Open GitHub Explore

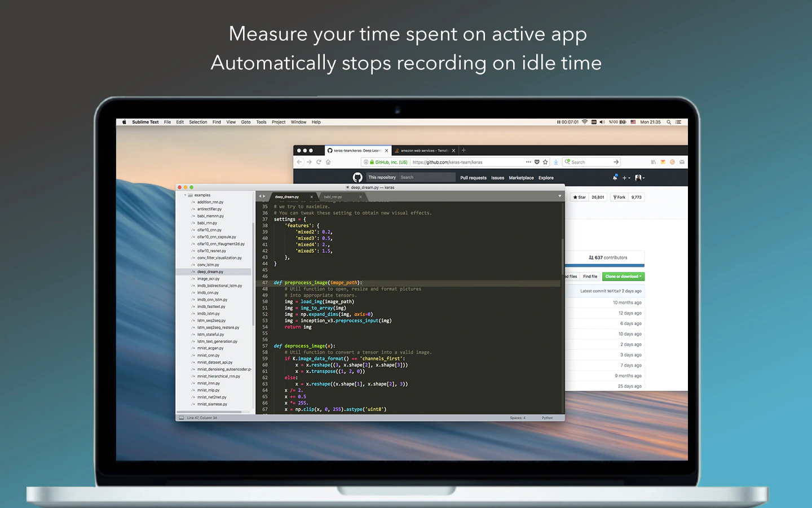[546, 178]
